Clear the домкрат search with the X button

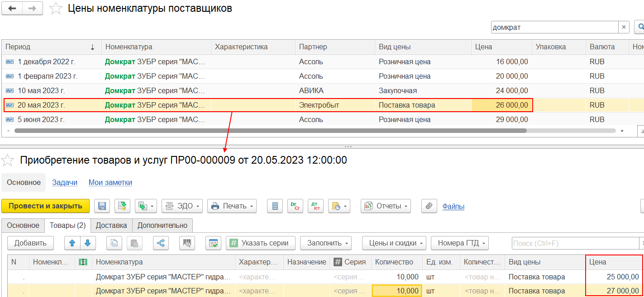pyautogui.click(x=624, y=27)
